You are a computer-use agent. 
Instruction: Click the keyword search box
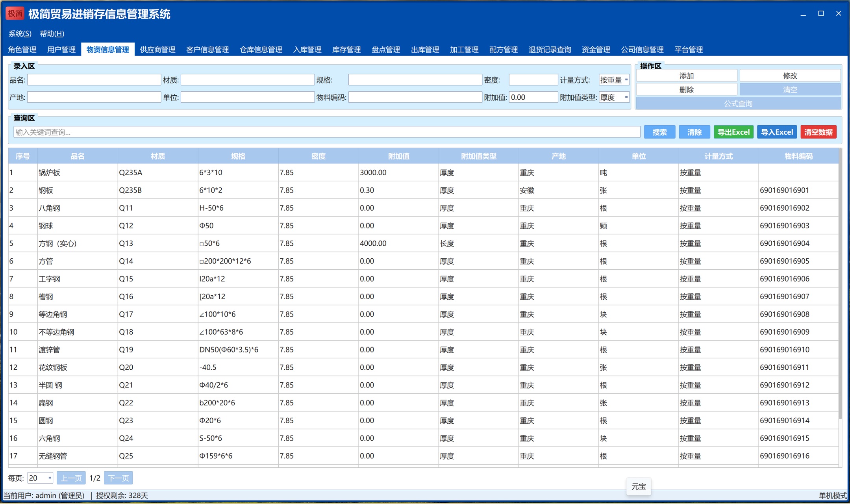point(327,132)
